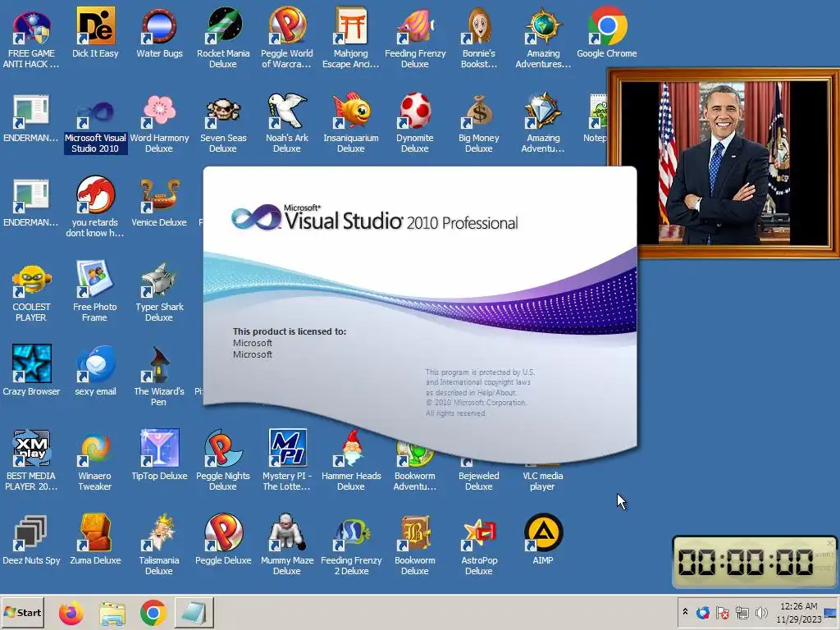
Task: Click the 'Bejeweled Deluxe' icon label
Action: pyautogui.click(x=479, y=481)
